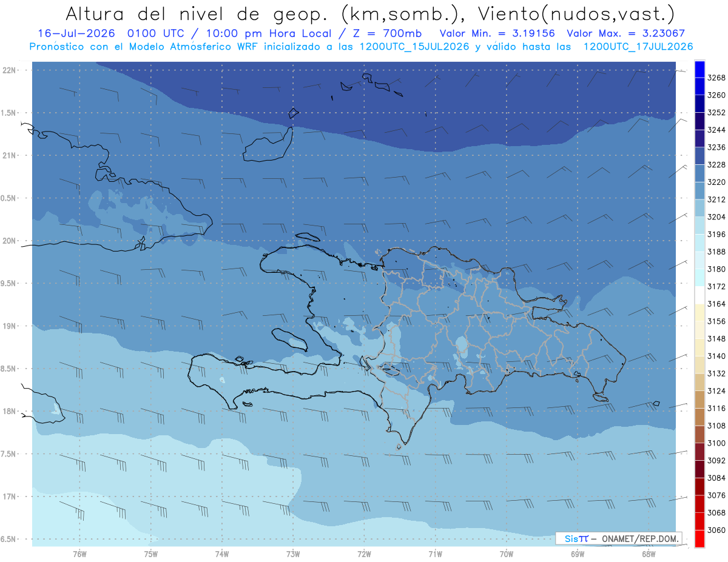
Task: Click the main title 'Altura del nivel de geop.'
Action: pos(195,13)
